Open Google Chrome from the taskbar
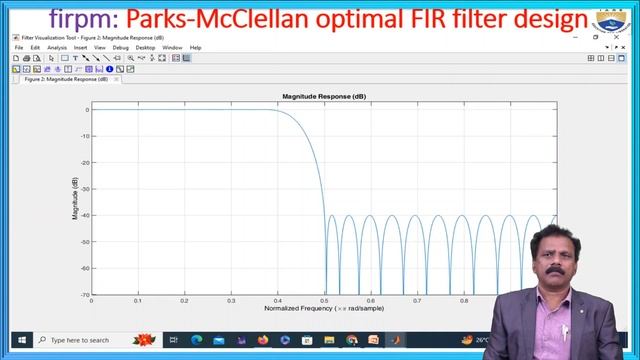The image size is (640, 360). (x=351, y=340)
